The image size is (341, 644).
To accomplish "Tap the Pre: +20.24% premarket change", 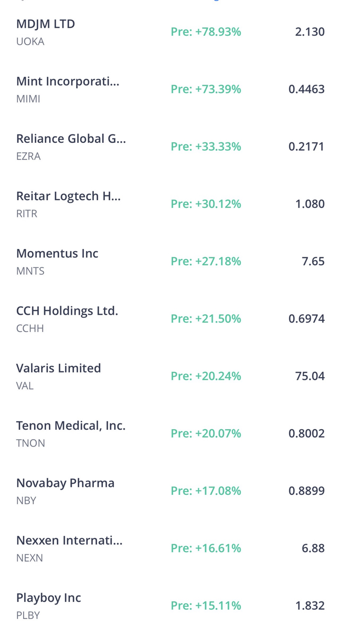I will pyautogui.click(x=206, y=376).
